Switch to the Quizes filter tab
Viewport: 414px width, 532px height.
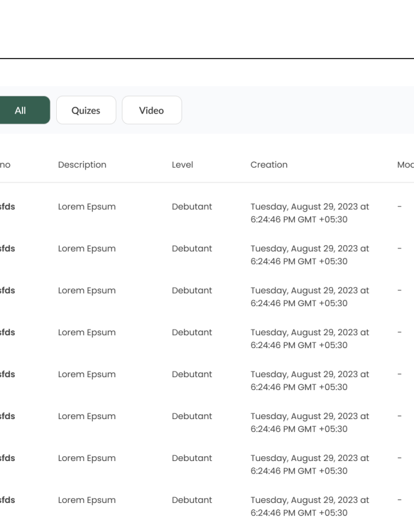click(x=86, y=111)
